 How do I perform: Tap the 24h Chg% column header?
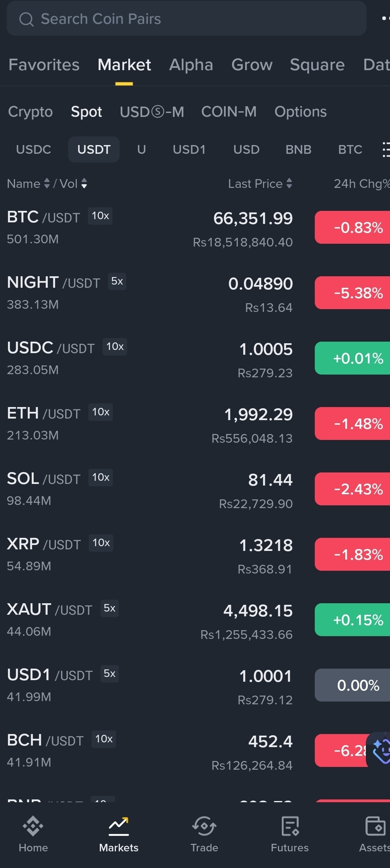click(x=360, y=184)
